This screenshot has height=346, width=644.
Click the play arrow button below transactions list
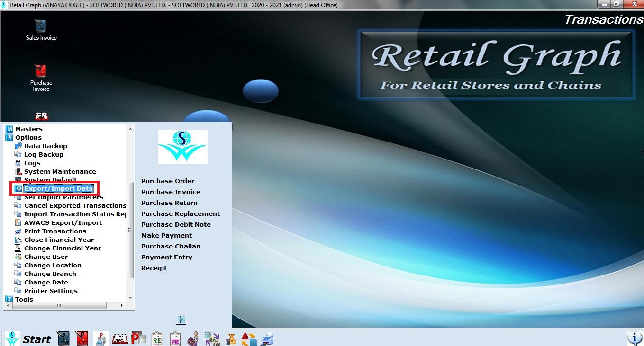[x=181, y=319]
